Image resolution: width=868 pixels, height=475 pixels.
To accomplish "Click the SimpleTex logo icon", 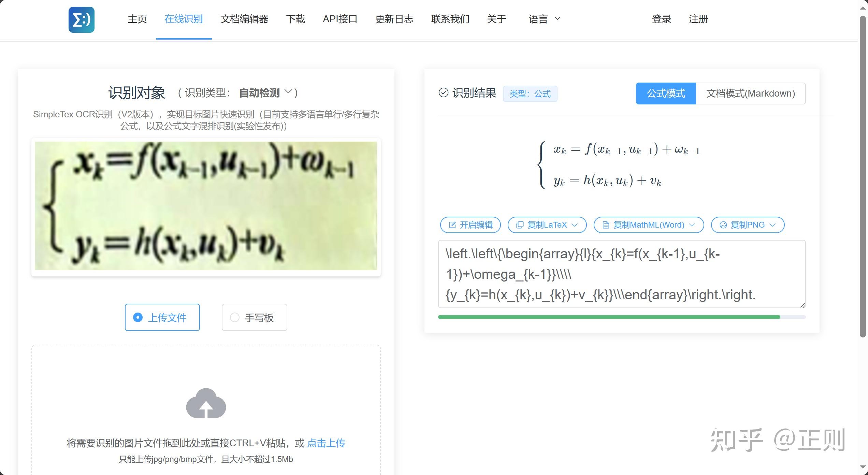I will [81, 19].
